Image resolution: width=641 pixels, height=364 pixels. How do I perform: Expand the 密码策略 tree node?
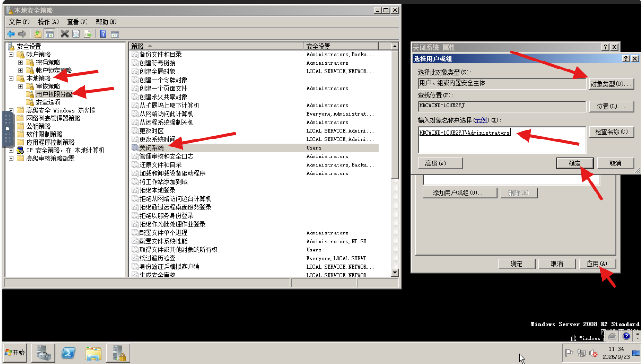click(20, 62)
